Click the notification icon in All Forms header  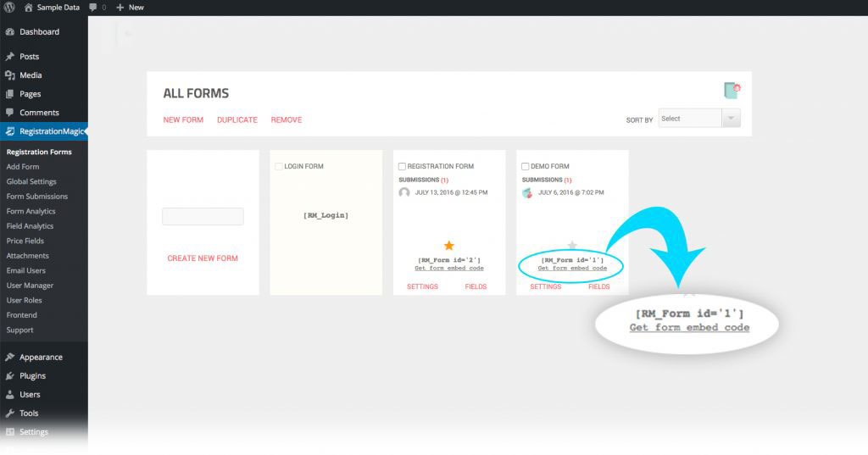click(x=732, y=91)
